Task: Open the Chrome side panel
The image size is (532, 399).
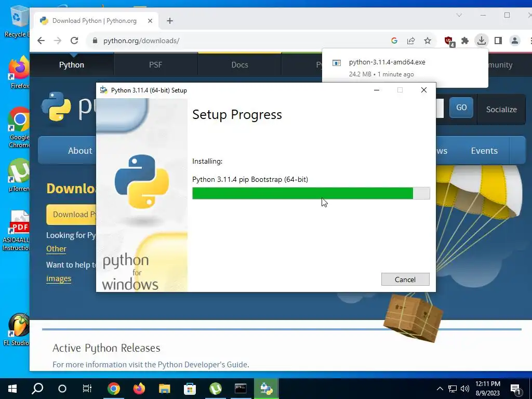Action: (498, 41)
